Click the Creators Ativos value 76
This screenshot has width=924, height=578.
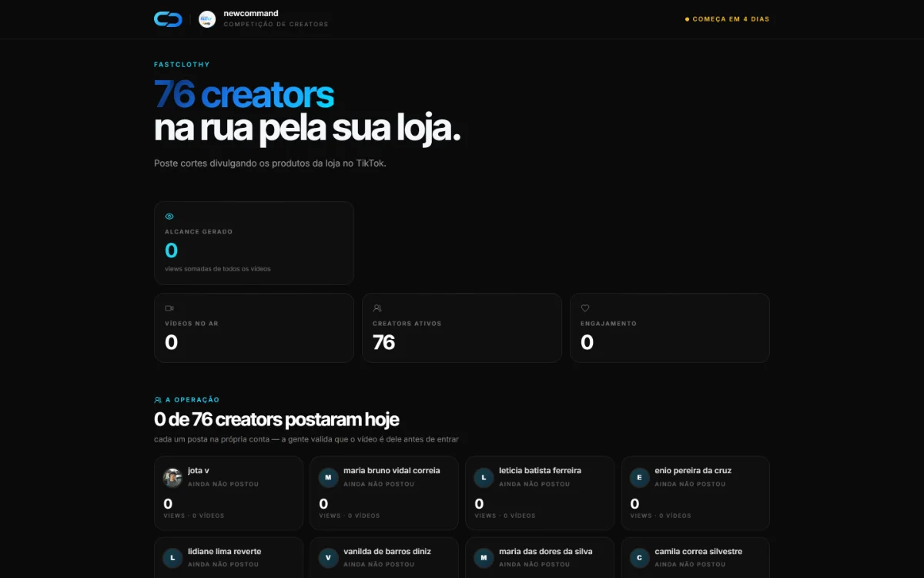click(x=383, y=342)
